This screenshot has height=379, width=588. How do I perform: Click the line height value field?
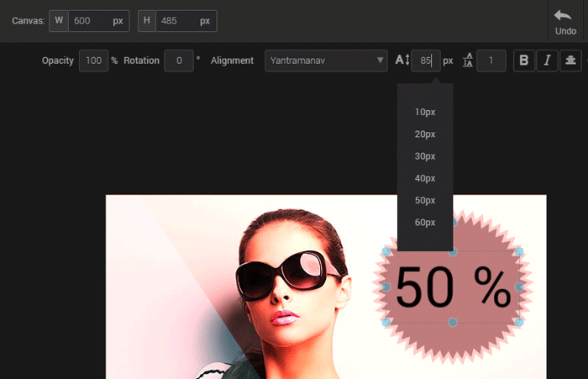coord(491,61)
